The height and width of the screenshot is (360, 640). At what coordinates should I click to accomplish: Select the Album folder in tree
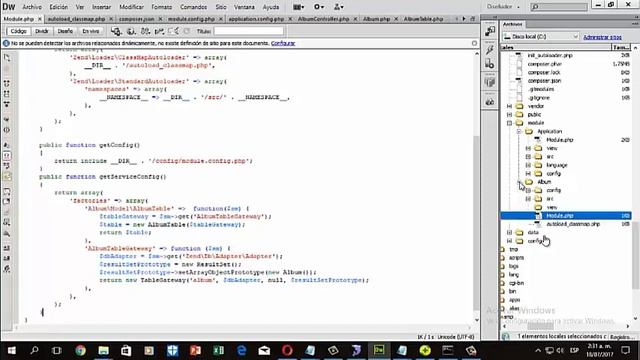coord(544,182)
